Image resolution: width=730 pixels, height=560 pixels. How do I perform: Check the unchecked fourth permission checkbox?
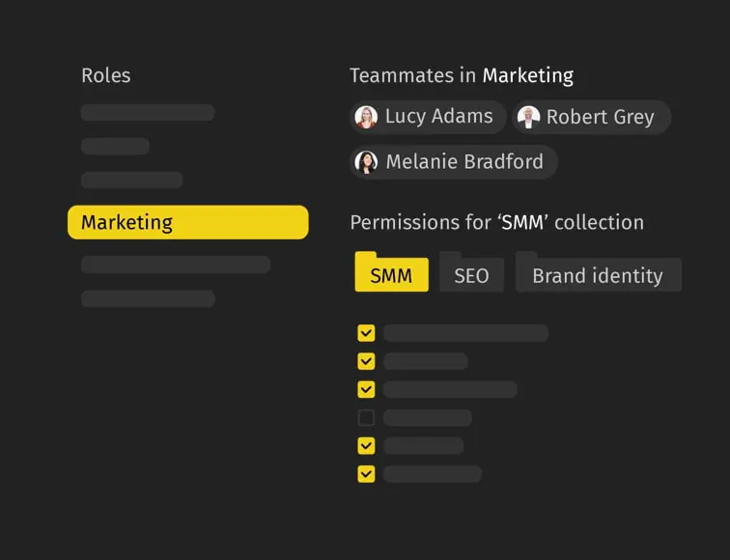tap(366, 418)
